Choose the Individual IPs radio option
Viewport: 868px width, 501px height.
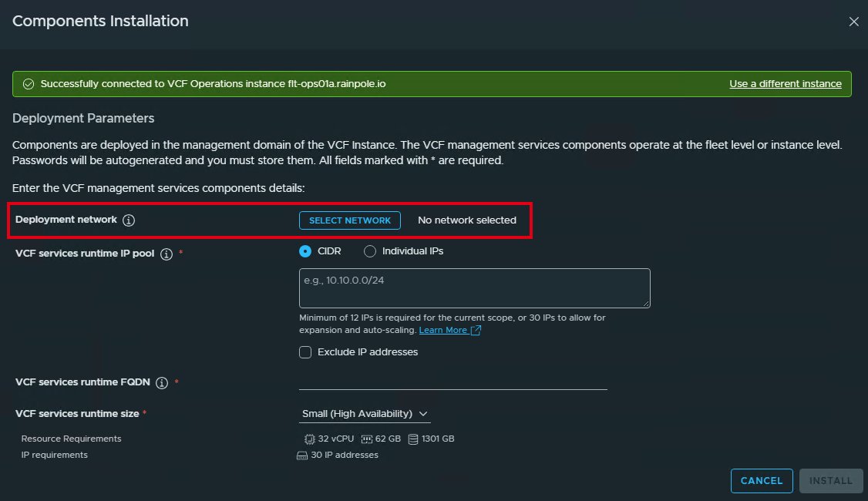[x=370, y=251]
